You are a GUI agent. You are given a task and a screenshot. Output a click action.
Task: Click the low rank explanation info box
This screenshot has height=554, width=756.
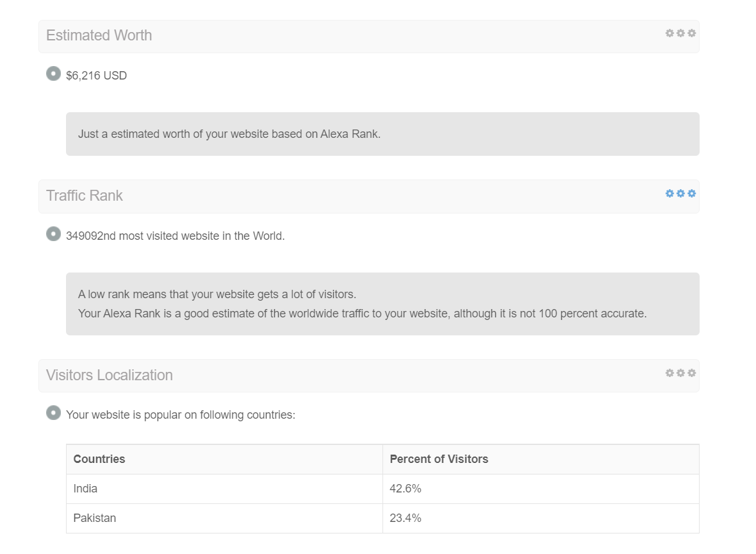(x=383, y=304)
